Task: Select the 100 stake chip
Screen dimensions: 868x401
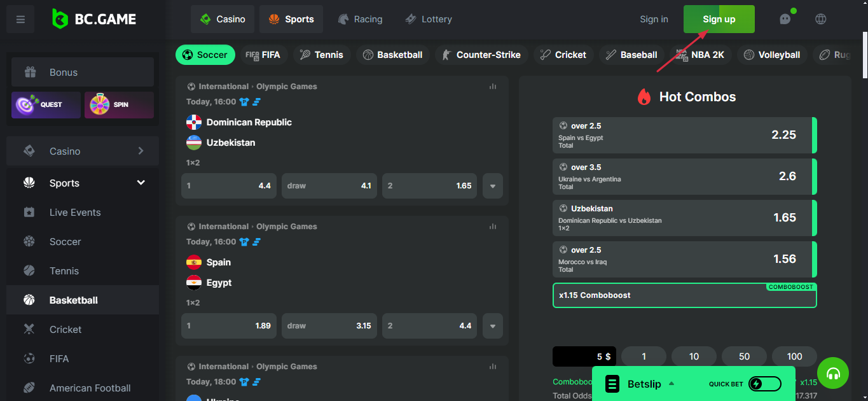Action: (794, 356)
